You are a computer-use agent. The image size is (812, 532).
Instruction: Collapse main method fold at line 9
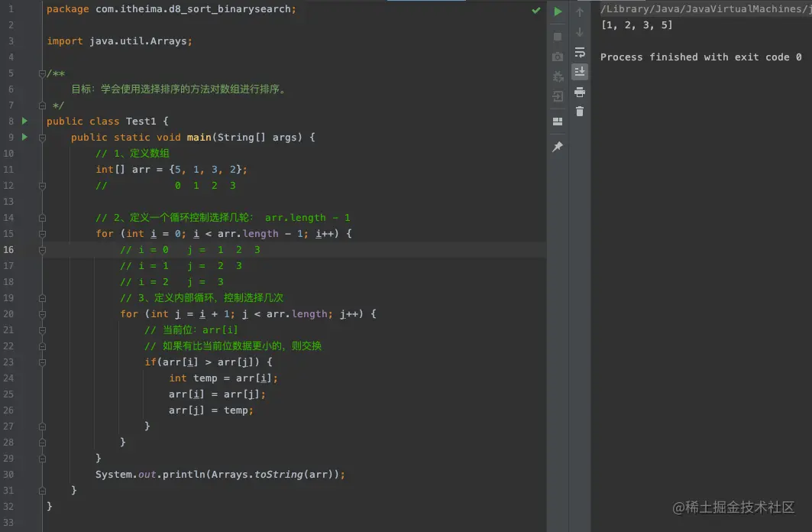(x=43, y=138)
